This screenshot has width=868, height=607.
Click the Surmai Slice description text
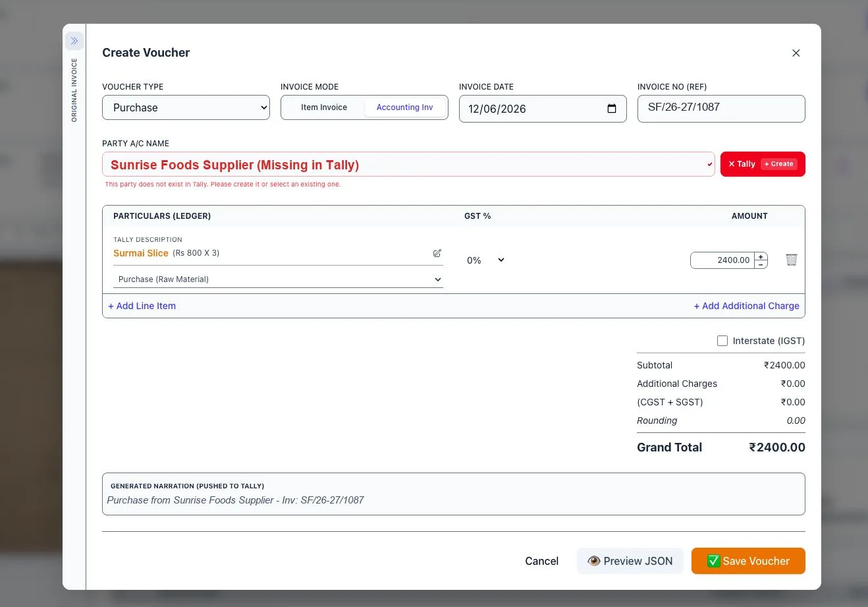pyautogui.click(x=141, y=253)
